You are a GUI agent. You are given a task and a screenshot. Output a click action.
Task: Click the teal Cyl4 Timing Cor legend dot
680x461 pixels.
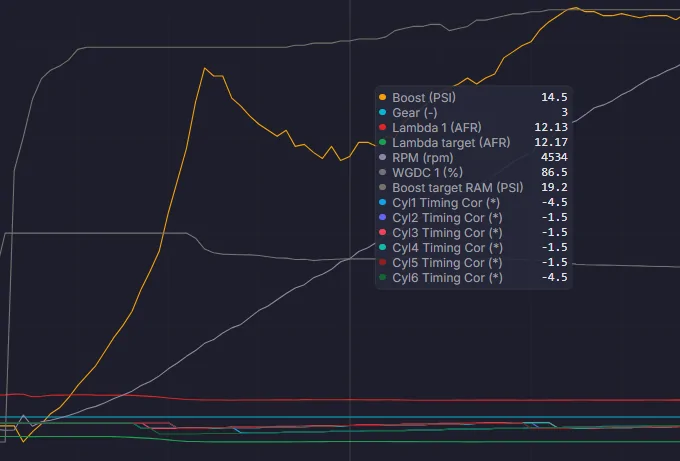[382, 247]
